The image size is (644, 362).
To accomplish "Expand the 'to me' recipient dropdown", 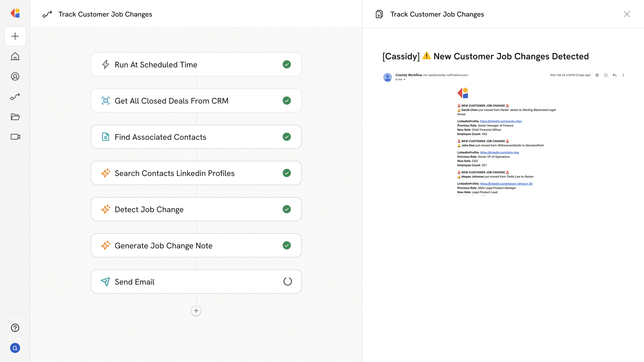I will (x=404, y=80).
